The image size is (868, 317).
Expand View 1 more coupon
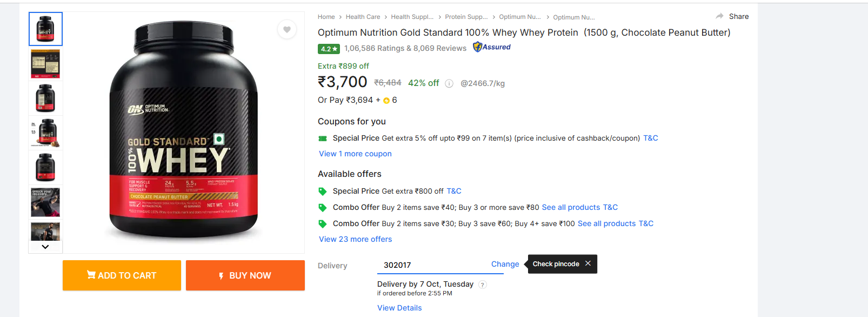pyautogui.click(x=355, y=154)
